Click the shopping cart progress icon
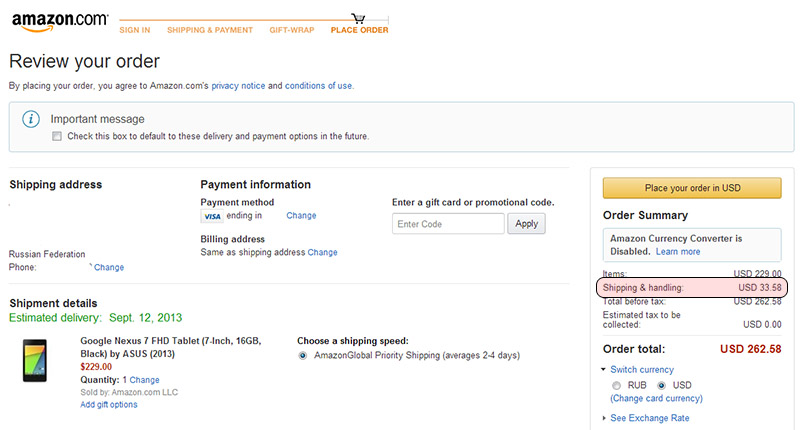Viewport: 800px width, 430px height. 359,18
